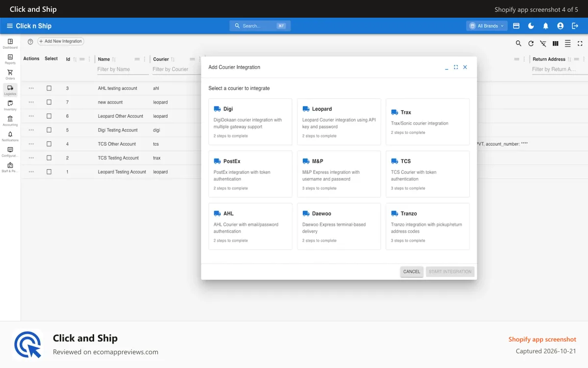Open the All Brands dropdown
Screen dimensions: 588x368
pyautogui.click(x=487, y=26)
